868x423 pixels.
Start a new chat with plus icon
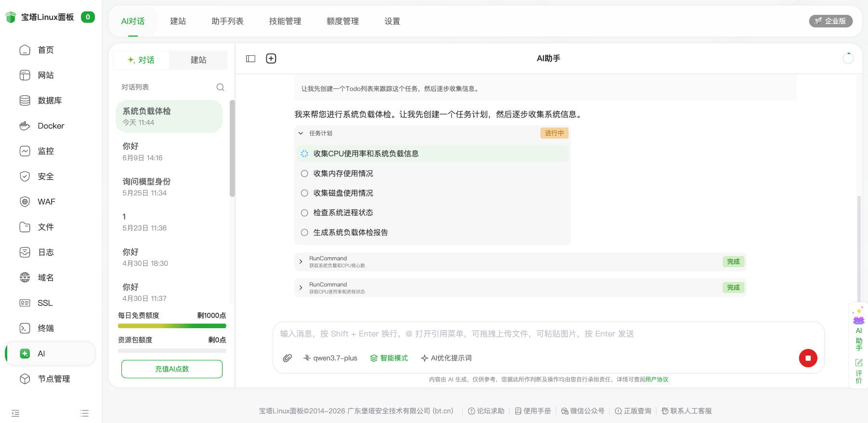click(271, 59)
